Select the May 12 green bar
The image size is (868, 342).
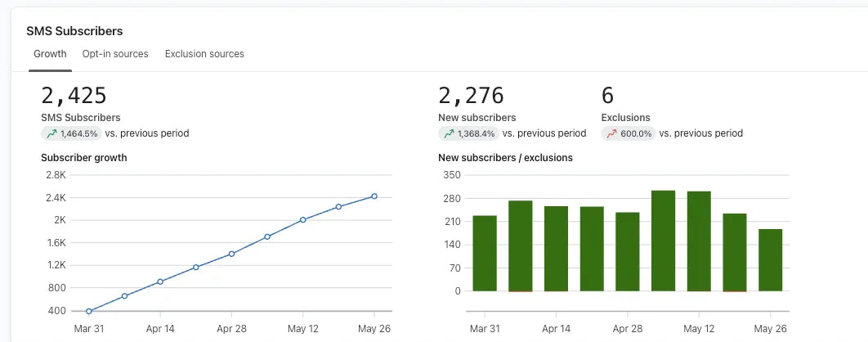pos(699,241)
